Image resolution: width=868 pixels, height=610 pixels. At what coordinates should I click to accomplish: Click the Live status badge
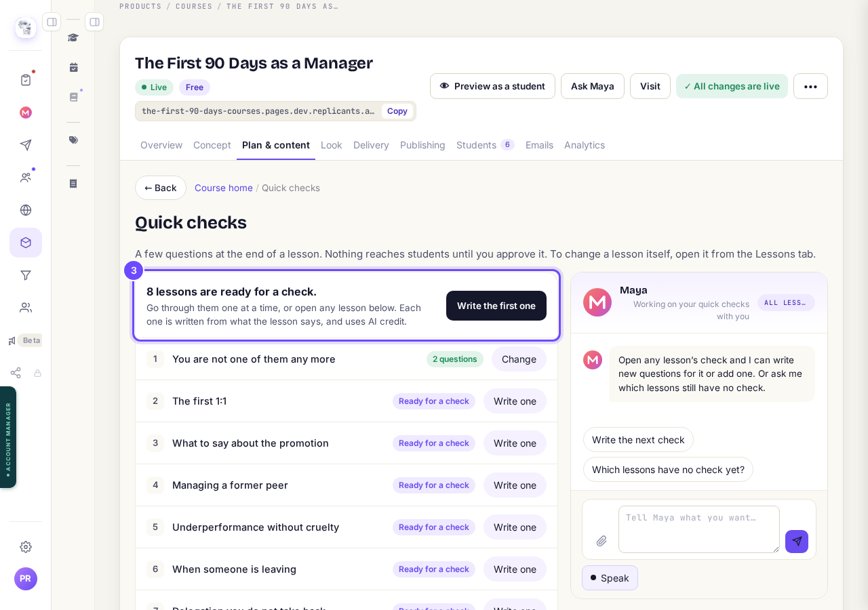click(x=154, y=87)
